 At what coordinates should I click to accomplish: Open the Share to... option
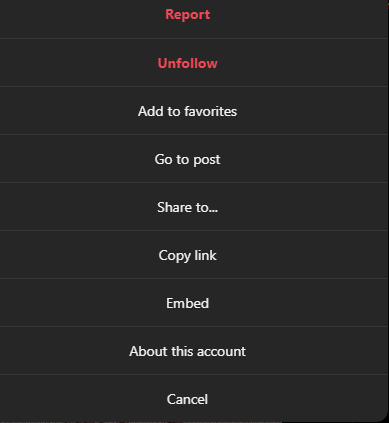[x=188, y=207]
